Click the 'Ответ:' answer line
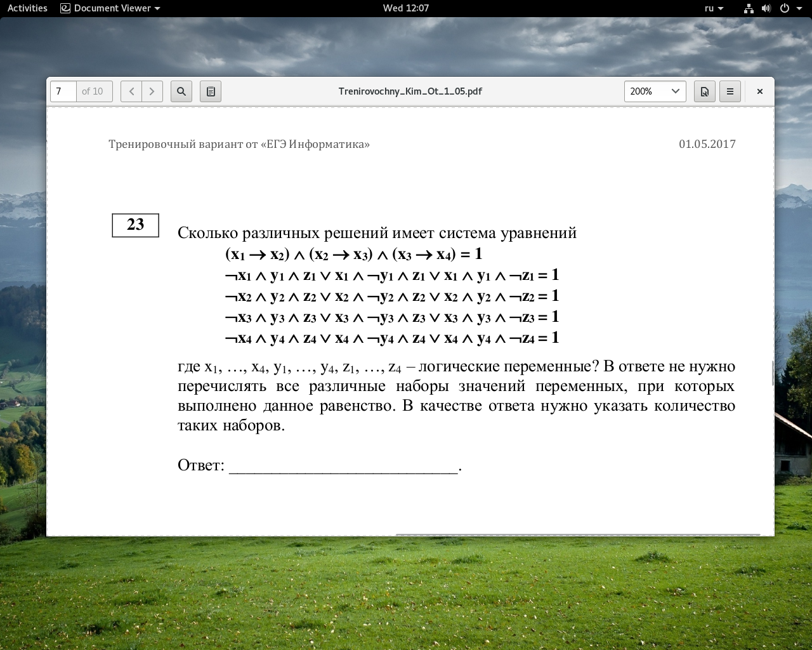The height and width of the screenshot is (650, 812). 320,465
